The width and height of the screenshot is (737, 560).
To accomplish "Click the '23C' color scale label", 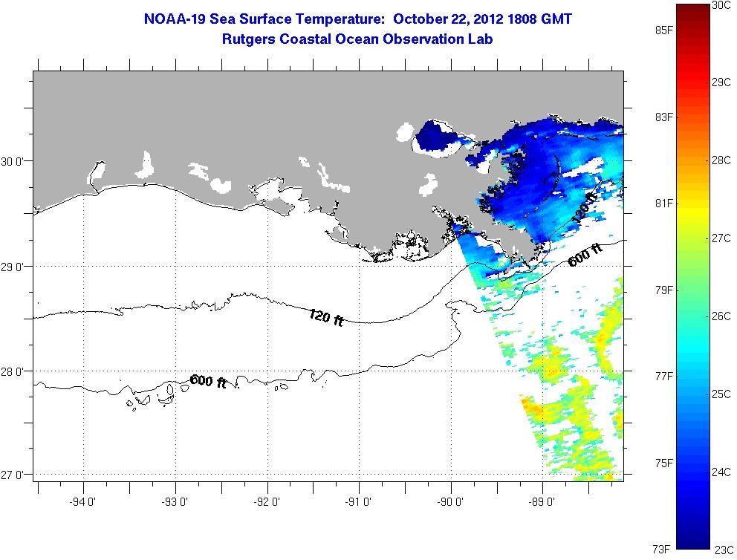I will pos(724,549).
